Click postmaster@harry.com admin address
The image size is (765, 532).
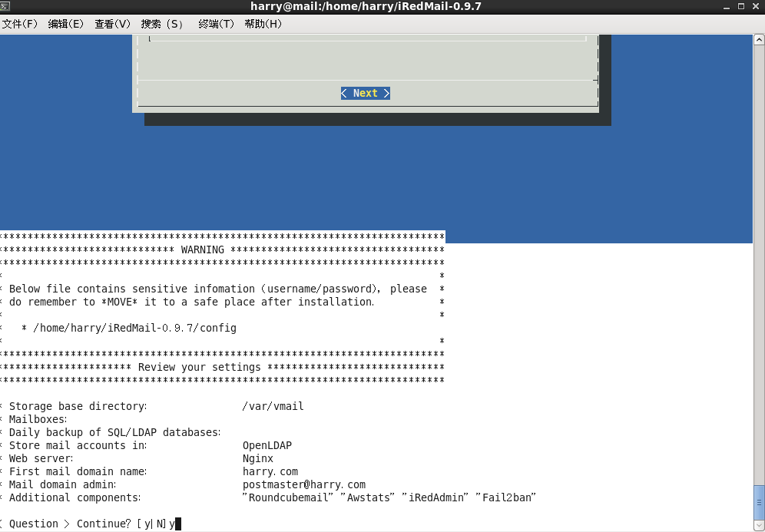pos(304,484)
